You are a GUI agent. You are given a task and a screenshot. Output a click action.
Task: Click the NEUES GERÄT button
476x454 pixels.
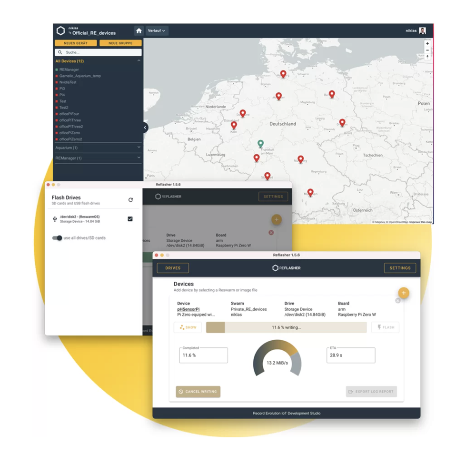coord(76,43)
